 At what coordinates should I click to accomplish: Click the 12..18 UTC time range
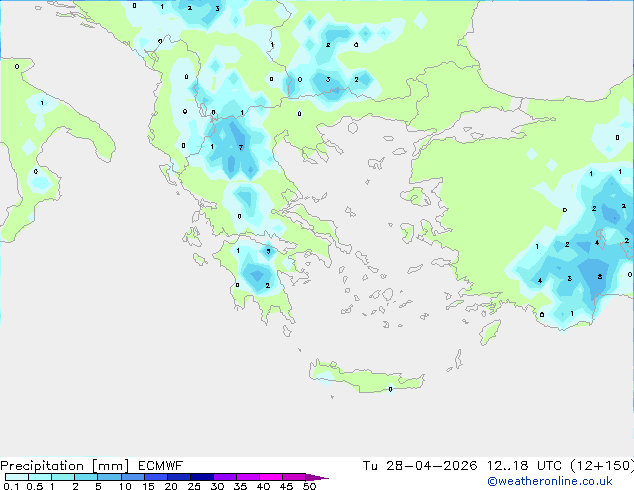(x=524, y=466)
